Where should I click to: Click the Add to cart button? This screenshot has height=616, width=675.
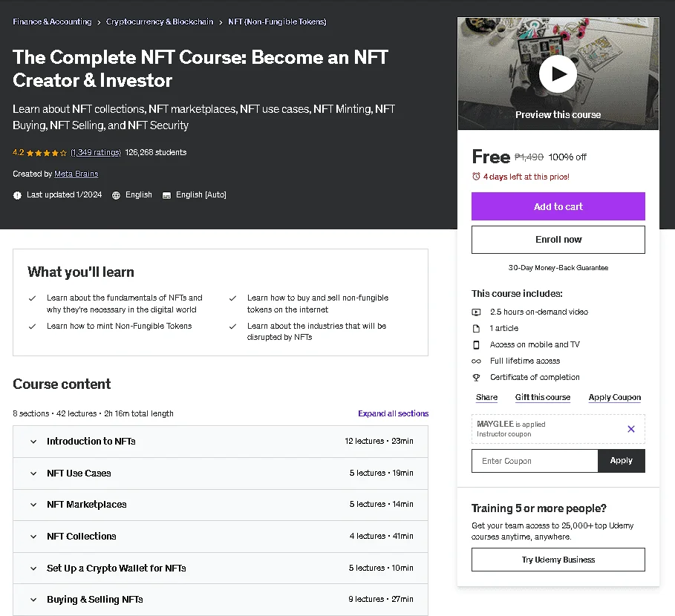pos(558,206)
